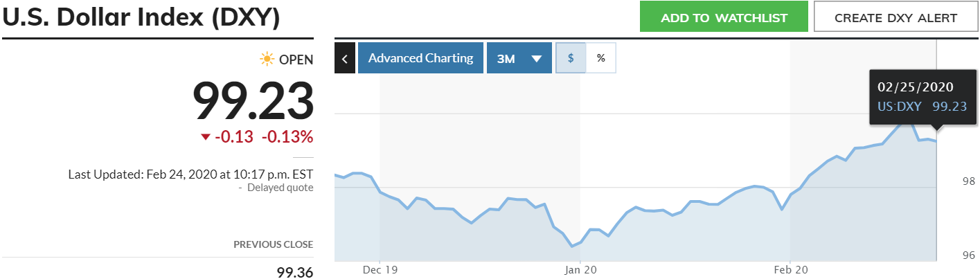The image size is (980, 279).
Task: Click the Jan 20 axis label
Action: (x=580, y=271)
